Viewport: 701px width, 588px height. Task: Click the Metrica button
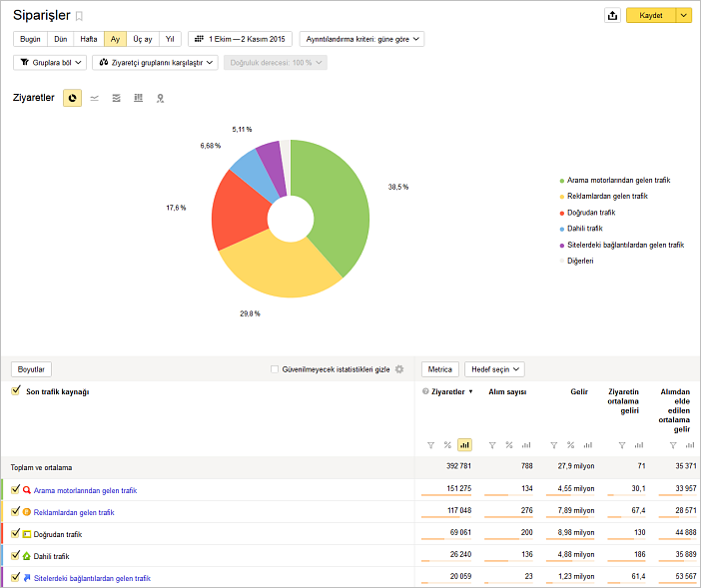click(440, 369)
